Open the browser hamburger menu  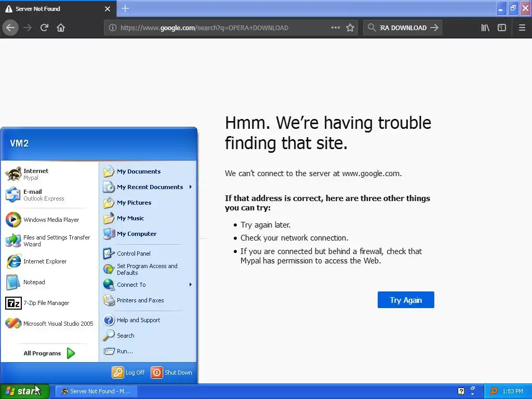click(522, 28)
